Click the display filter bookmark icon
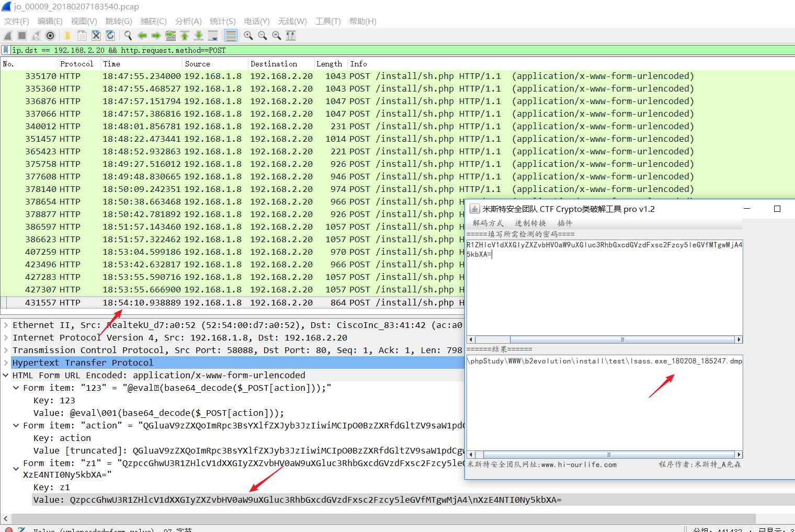The height and width of the screenshot is (532, 795). tap(6, 50)
